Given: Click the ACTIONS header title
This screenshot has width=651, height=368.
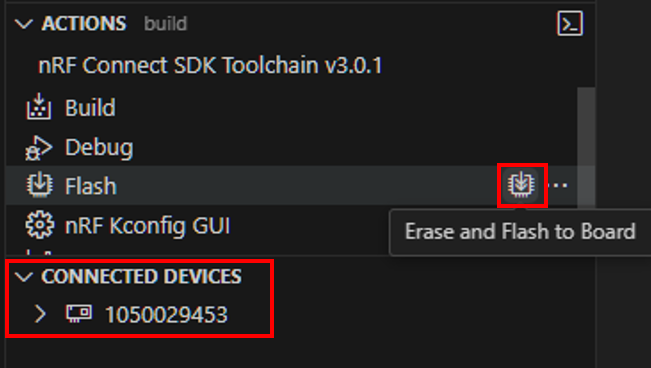Looking at the screenshot, I should tap(83, 23).
